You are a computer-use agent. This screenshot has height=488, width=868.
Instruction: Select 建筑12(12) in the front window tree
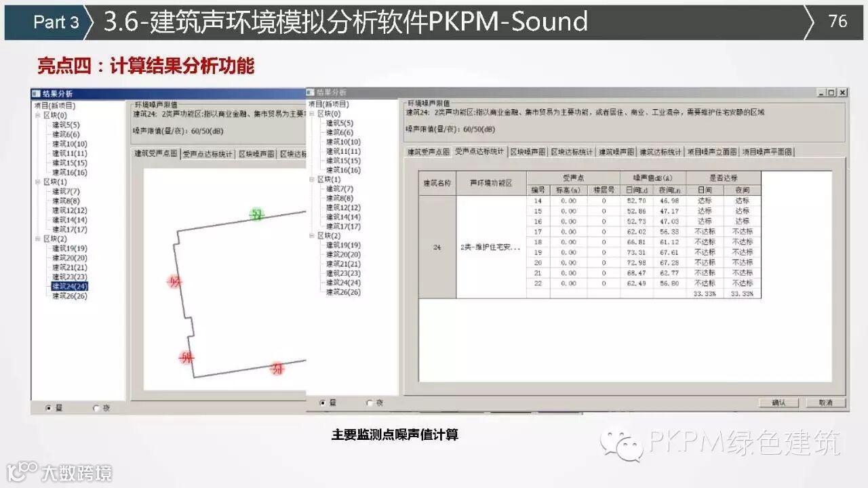pos(344,208)
